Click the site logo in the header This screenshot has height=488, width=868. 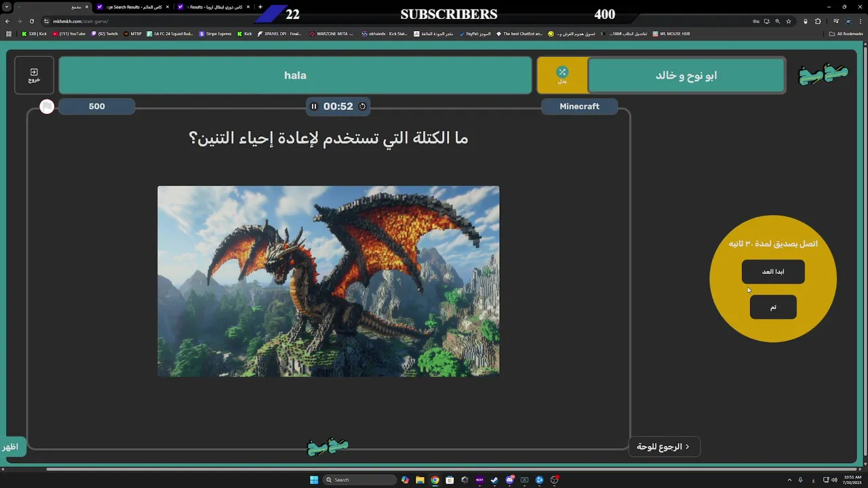point(823,75)
